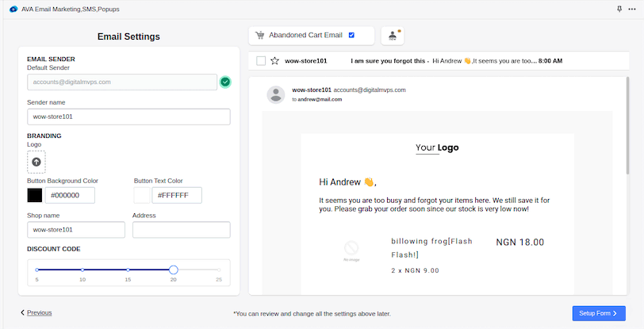Set discount slider to 5

click(37, 270)
